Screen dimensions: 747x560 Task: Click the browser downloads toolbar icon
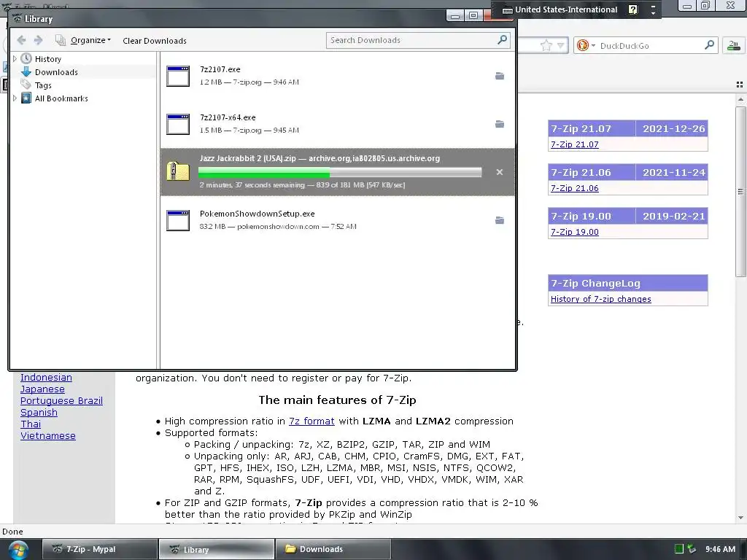point(734,46)
